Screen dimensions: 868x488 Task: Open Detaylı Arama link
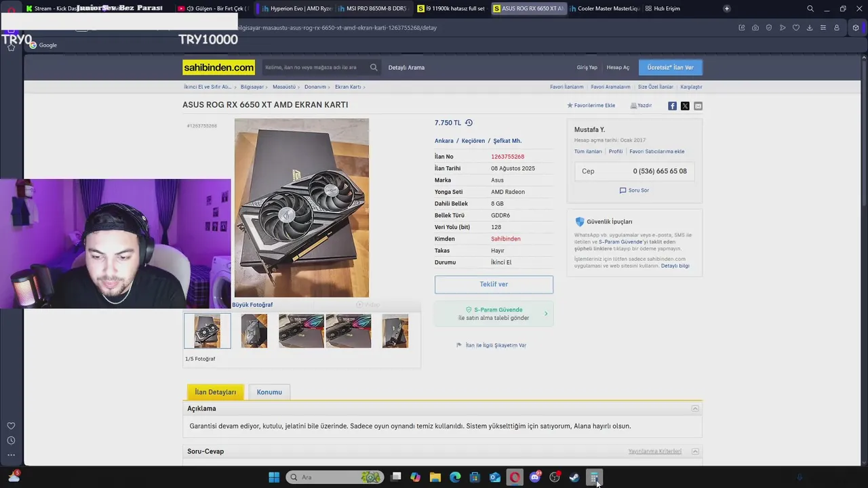[x=406, y=68]
